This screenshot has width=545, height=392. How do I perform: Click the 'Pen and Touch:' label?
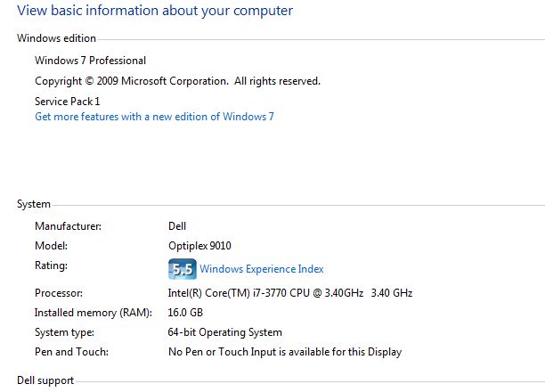71,352
